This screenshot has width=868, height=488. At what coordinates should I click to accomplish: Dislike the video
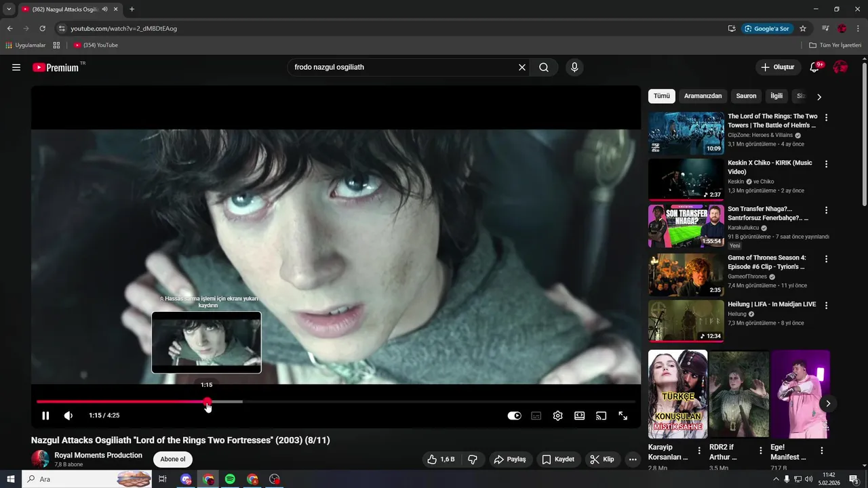[x=473, y=460]
